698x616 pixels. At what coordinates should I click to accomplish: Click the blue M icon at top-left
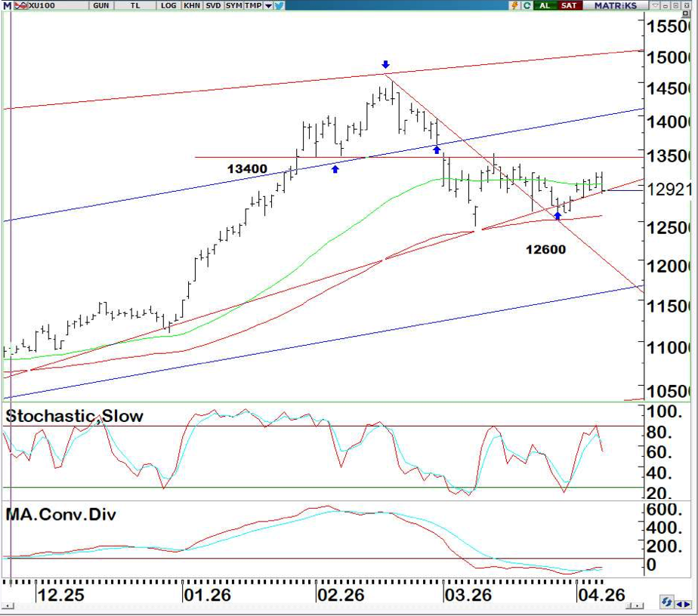point(6,5)
